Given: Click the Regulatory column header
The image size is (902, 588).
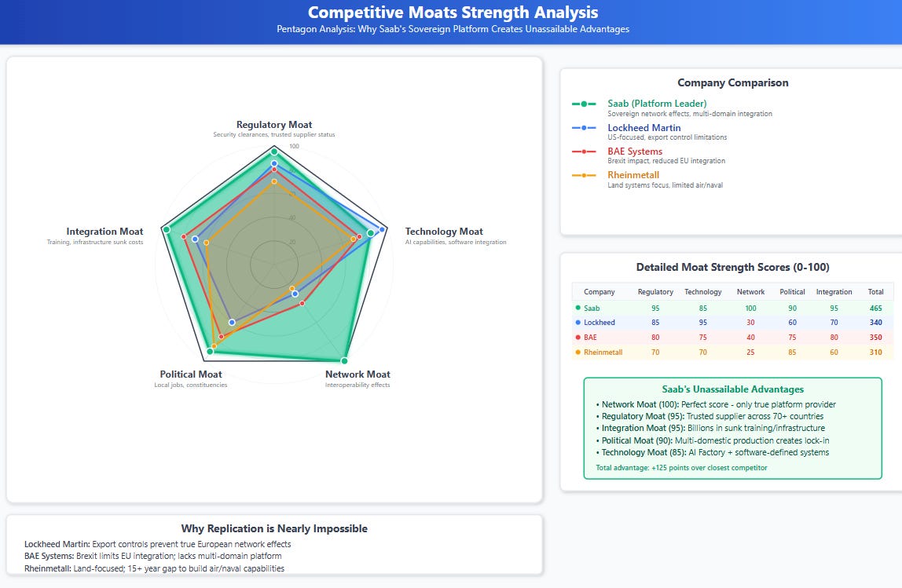Looking at the screenshot, I should [655, 292].
